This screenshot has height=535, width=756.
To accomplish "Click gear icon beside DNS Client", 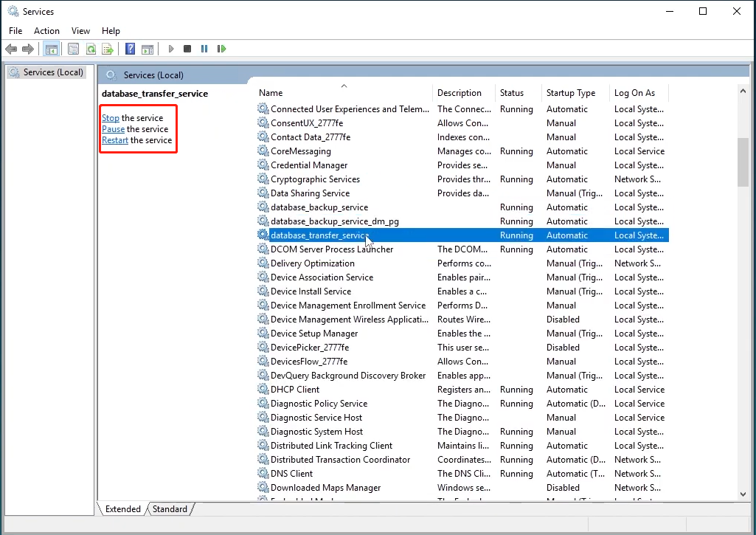I will point(263,473).
